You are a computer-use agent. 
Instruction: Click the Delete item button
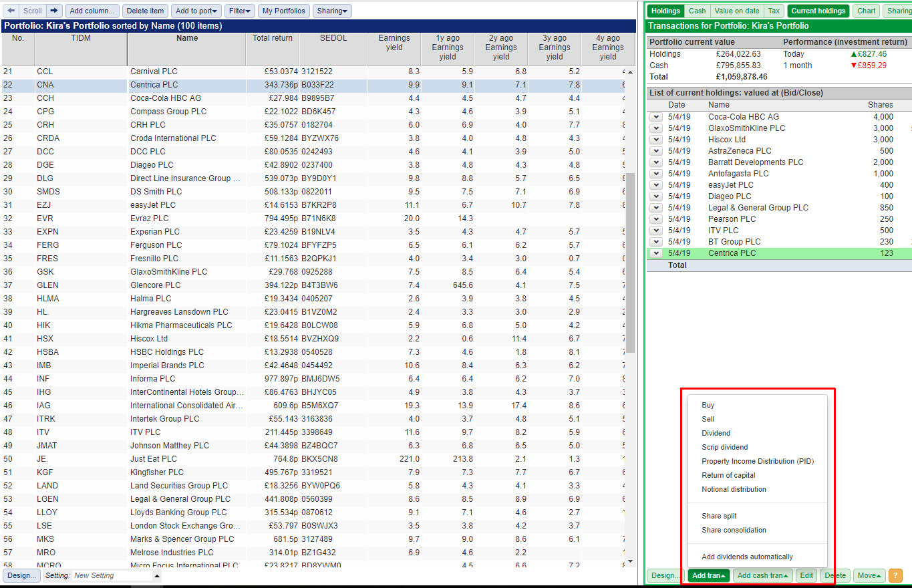coord(145,11)
